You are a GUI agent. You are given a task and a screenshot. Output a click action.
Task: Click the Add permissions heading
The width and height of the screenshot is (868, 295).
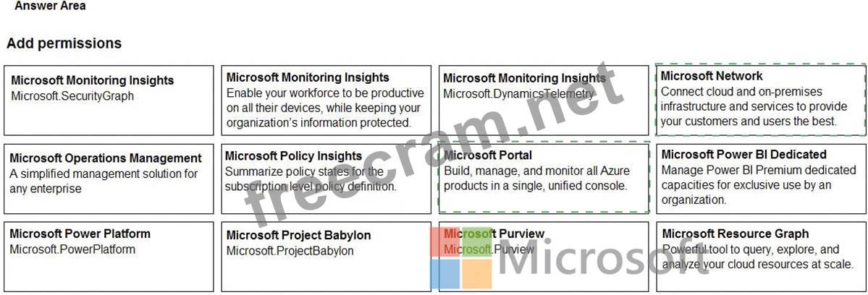[x=64, y=43]
